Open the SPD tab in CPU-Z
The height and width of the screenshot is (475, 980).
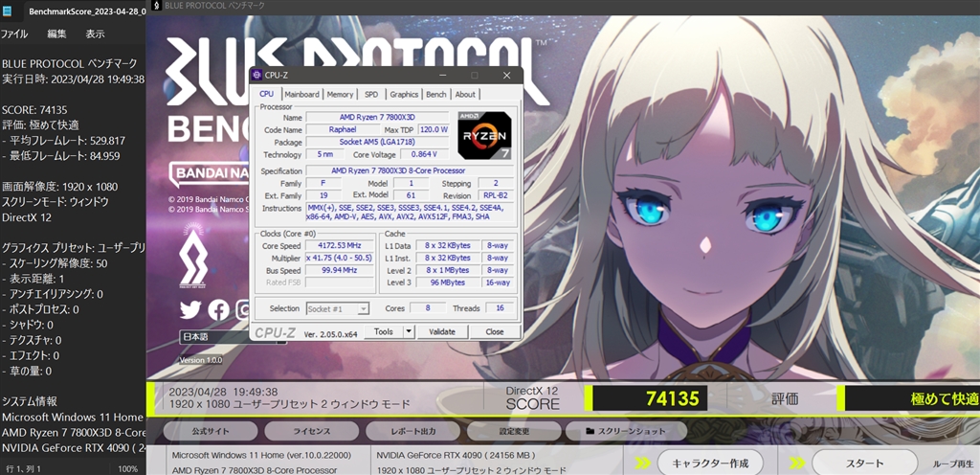click(371, 95)
